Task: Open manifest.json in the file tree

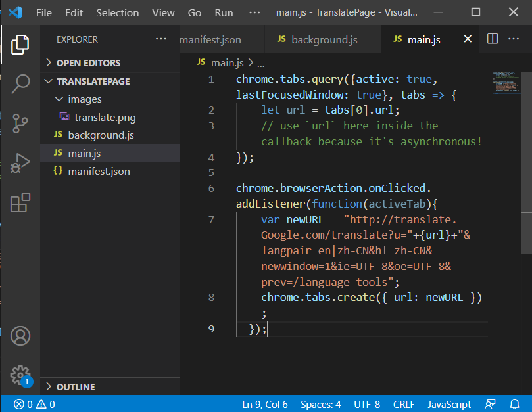Action: (99, 172)
